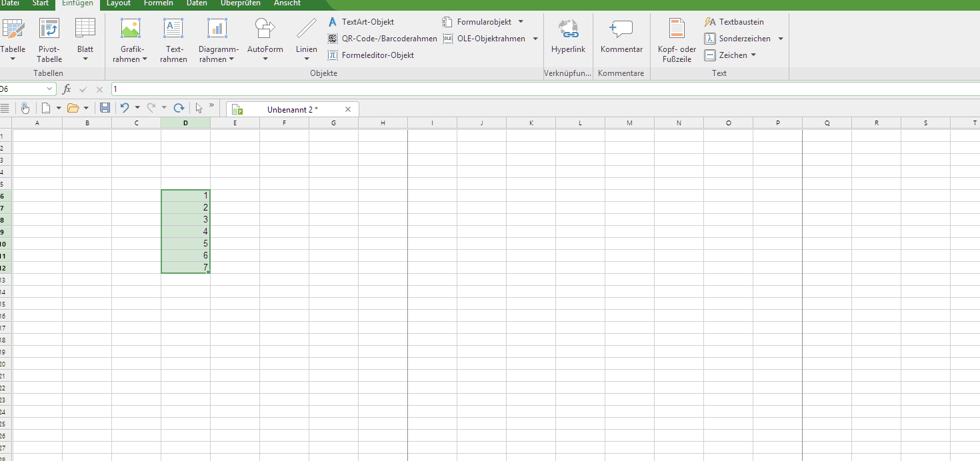
Task: Open the Sonderzeichen dropdown arrow
Action: click(x=781, y=39)
